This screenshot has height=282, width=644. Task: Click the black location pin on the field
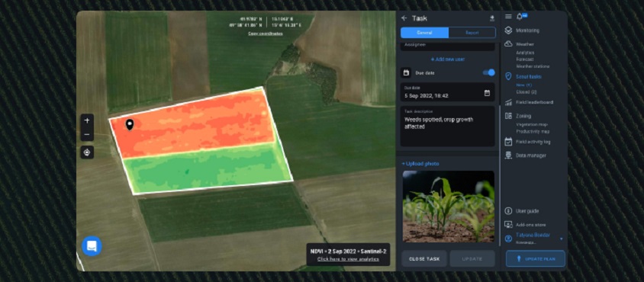(x=130, y=125)
